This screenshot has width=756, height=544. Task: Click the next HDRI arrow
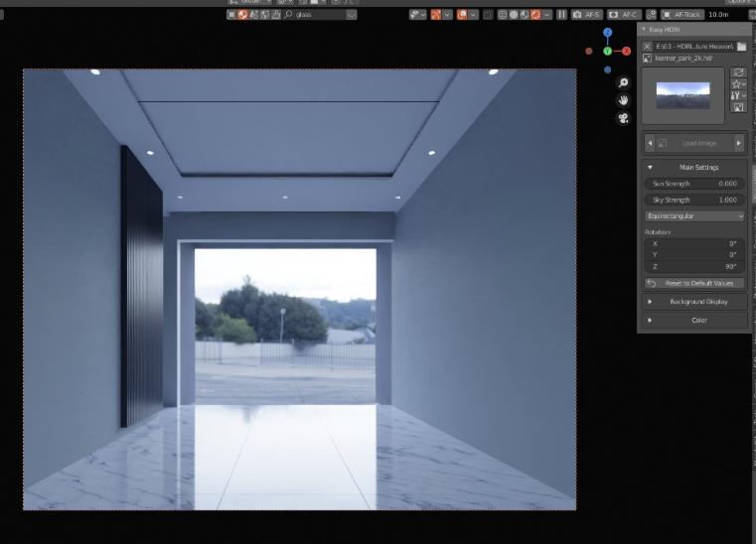[x=738, y=143]
